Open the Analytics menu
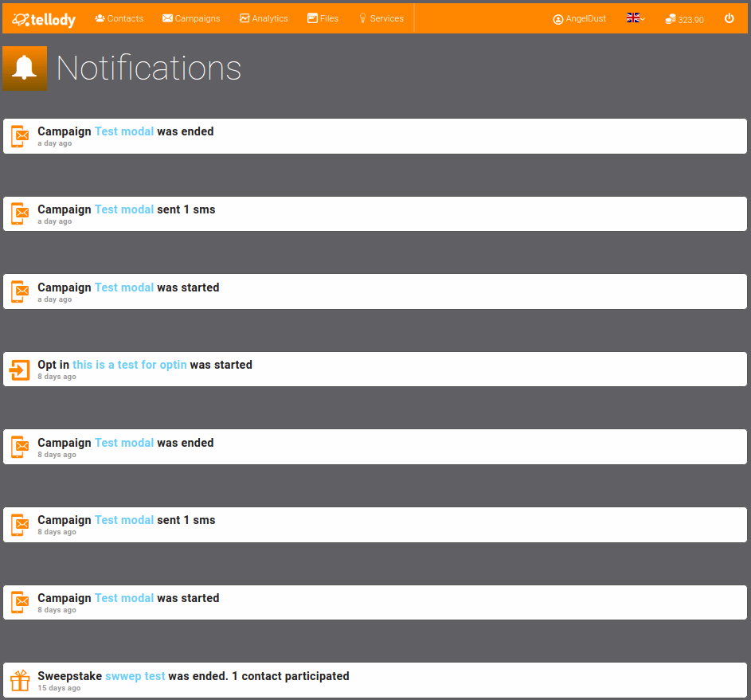Image resolution: width=751 pixels, height=700 pixels. click(264, 18)
